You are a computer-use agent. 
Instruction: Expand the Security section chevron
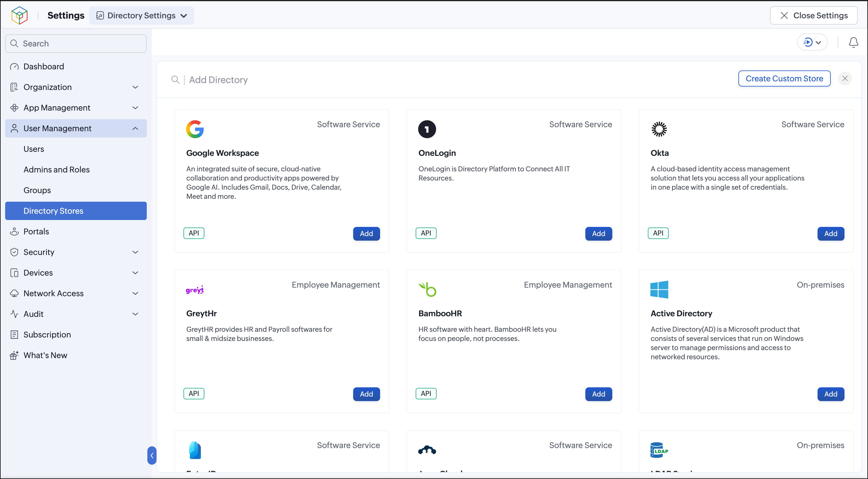coord(136,252)
